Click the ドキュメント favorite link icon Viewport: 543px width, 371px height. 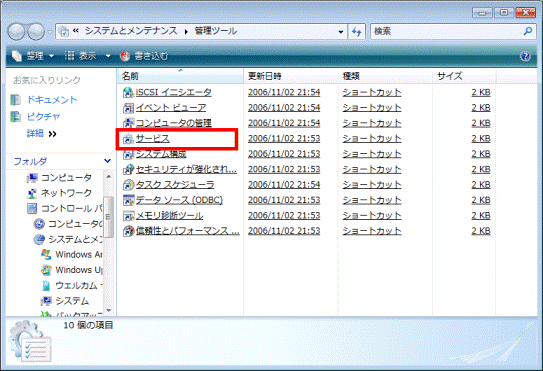pos(16,100)
